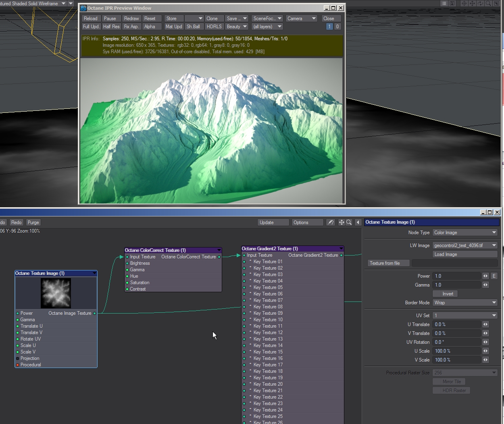The image size is (504, 424).
Task: Click the node editor pan arrows icon
Action: (x=342, y=222)
